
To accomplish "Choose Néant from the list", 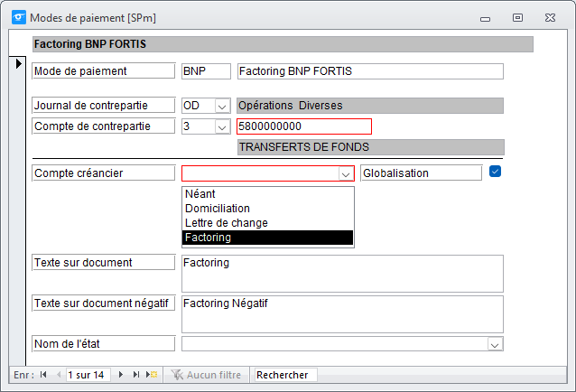I will click(x=267, y=193).
